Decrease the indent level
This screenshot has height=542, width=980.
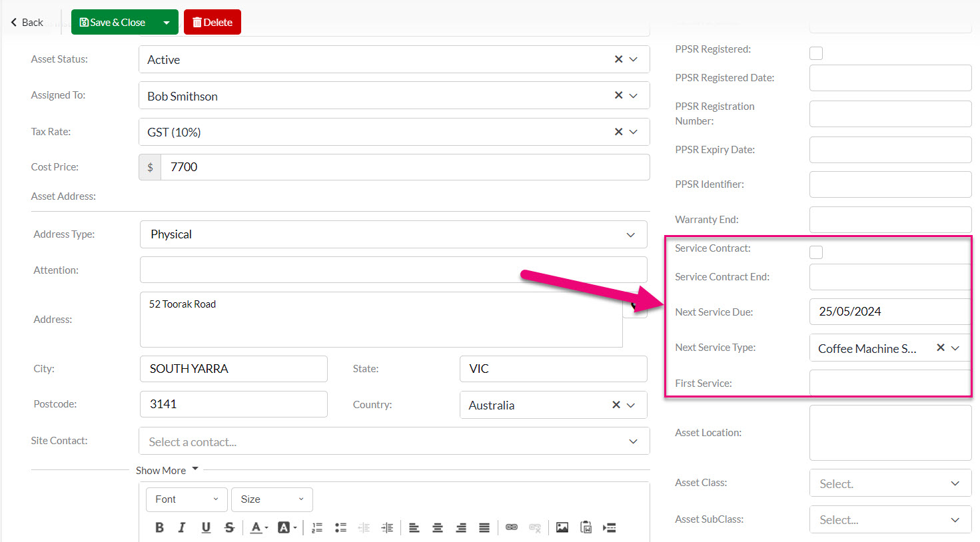pos(364,527)
